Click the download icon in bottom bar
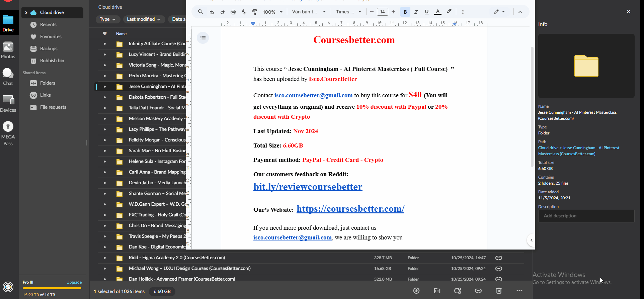The height and width of the screenshot is (299, 644). pyautogui.click(x=416, y=291)
